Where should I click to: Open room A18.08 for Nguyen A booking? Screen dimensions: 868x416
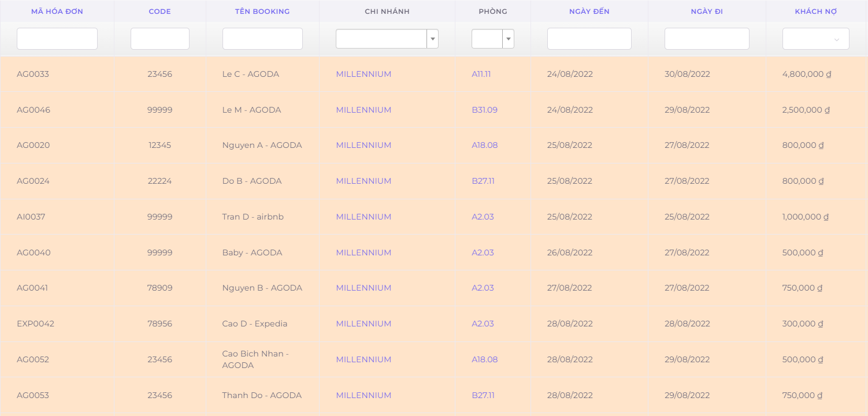pyautogui.click(x=484, y=145)
